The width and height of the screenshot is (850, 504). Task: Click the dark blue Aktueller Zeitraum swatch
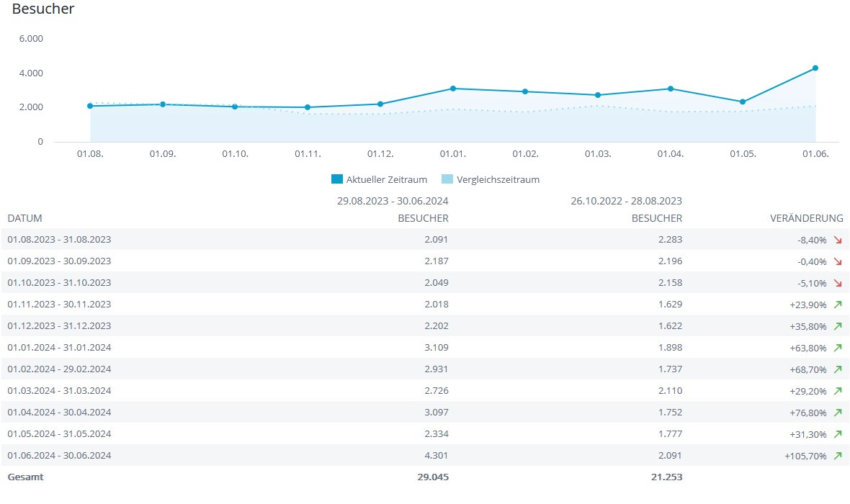tap(337, 180)
